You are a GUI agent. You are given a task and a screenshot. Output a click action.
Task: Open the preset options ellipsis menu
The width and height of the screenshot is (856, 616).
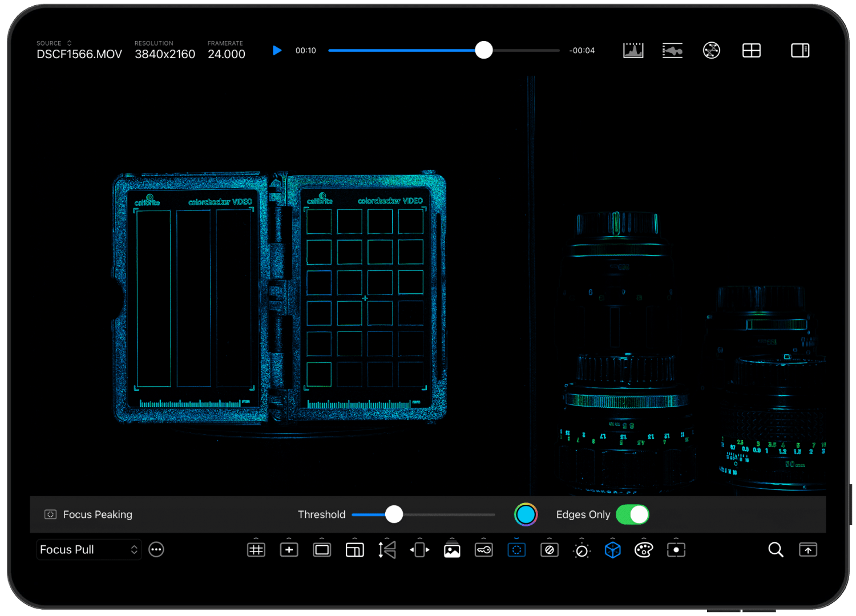(x=156, y=549)
